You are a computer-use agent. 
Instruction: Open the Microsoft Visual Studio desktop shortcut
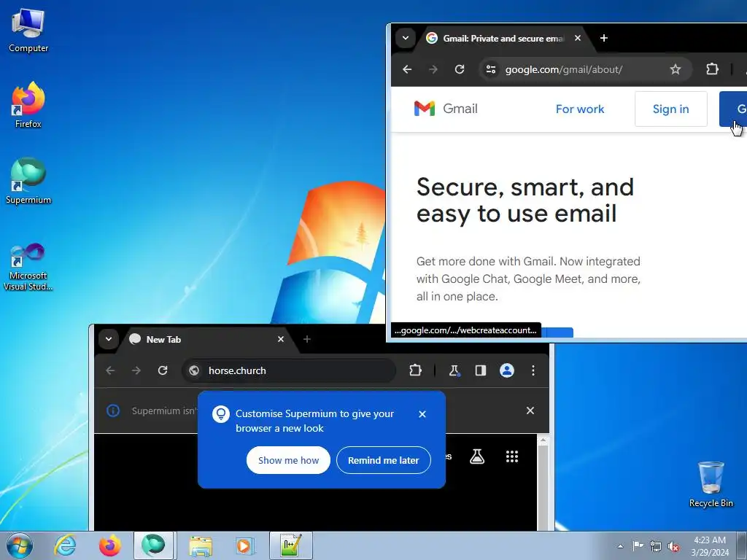(x=28, y=267)
